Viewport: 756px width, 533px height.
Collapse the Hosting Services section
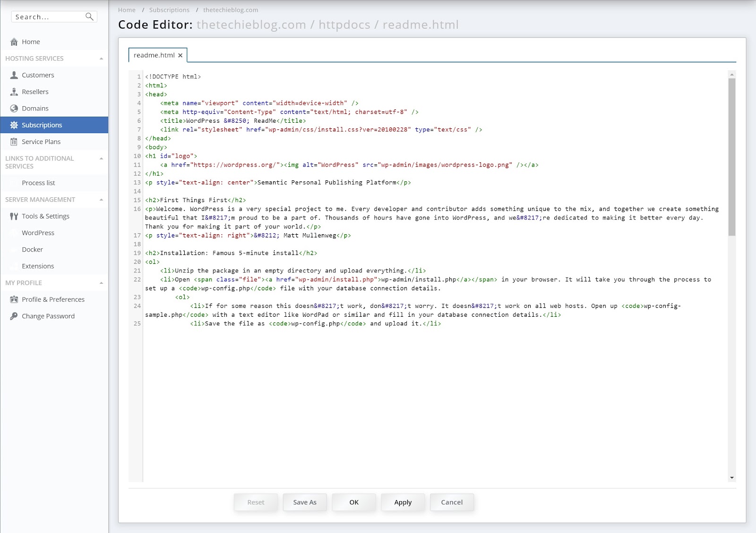[x=101, y=59]
